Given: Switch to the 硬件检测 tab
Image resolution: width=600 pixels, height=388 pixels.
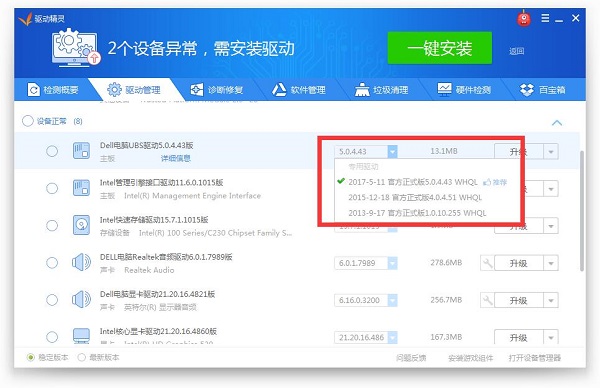Looking at the screenshot, I should point(464,90).
